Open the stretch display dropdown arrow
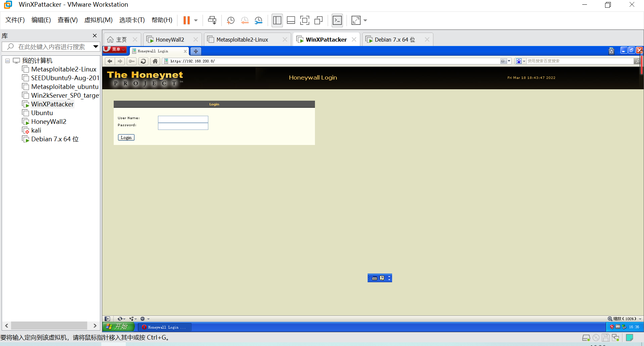The image size is (644, 346). click(x=365, y=20)
